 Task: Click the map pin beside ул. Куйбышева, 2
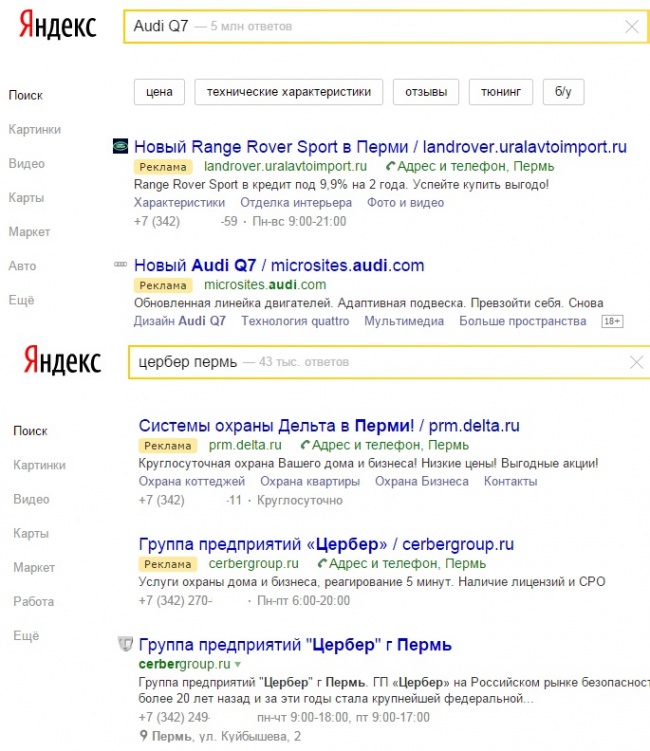[x=143, y=735]
